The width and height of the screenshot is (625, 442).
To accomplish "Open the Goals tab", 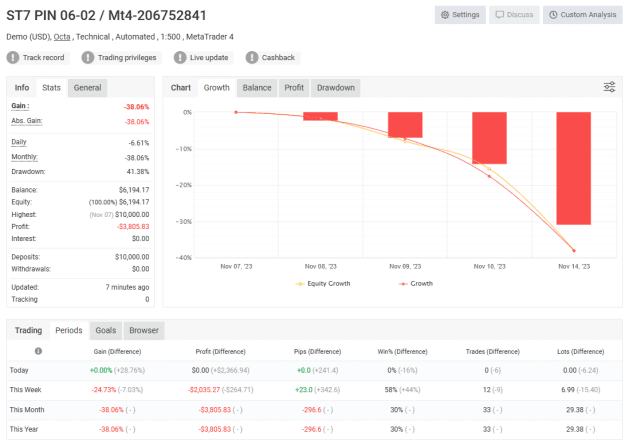I will click(x=106, y=330).
